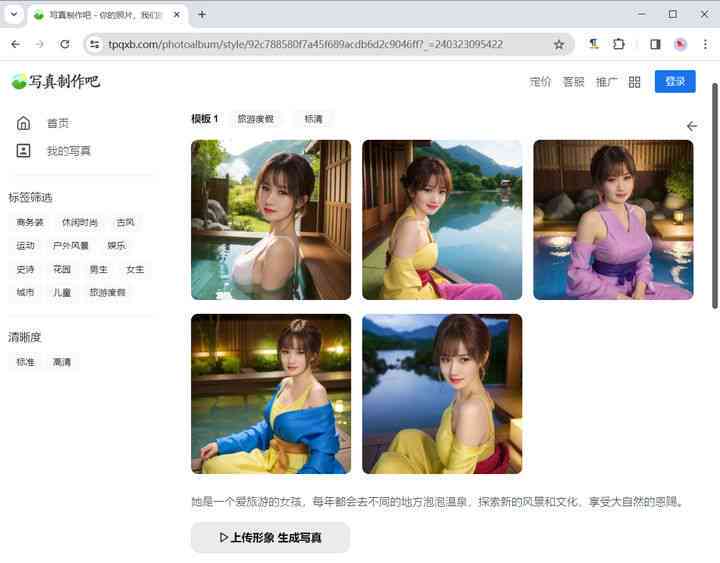
Task: Filter by 休闲时尚 tag
Action: click(x=80, y=222)
